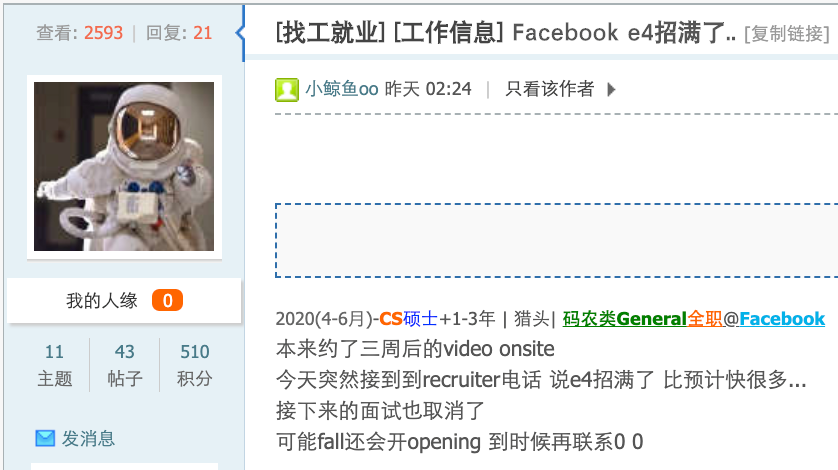Open the 11 主题 count
Screen dimensions: 838x470
55,365
